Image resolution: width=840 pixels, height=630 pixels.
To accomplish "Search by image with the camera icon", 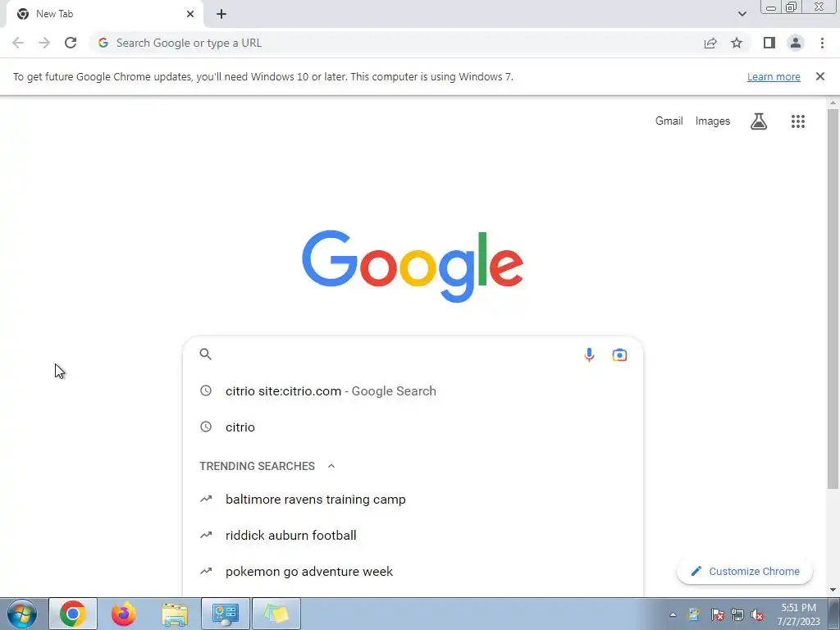I will [619, 354].
